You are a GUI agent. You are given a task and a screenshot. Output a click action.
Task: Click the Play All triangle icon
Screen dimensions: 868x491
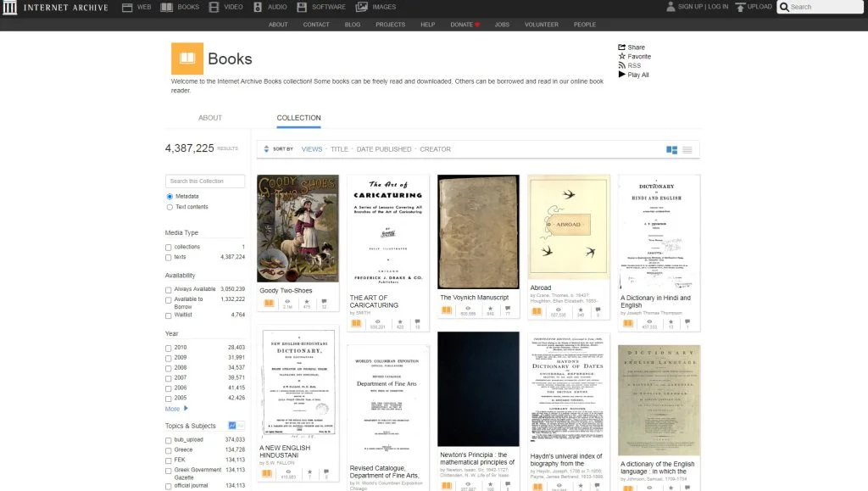(621, 74)
